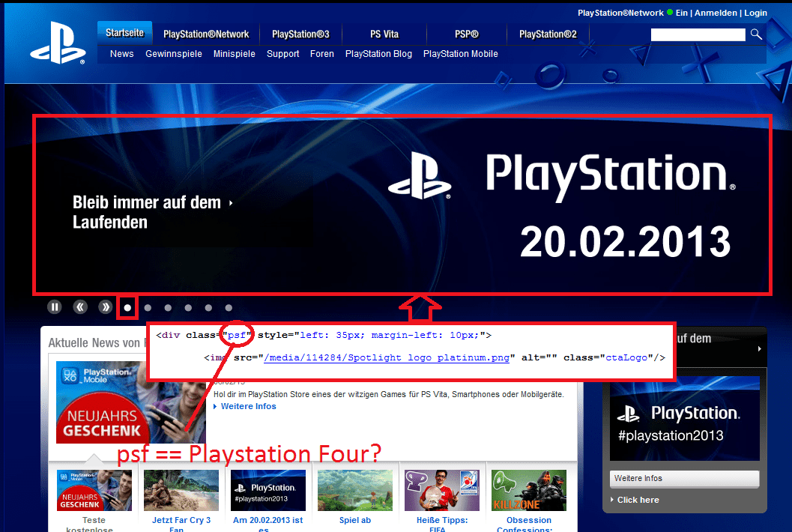The image size is (792, 532).
Task: Click the Weitere Infos button in sidebar
Action: click(684, 479)
